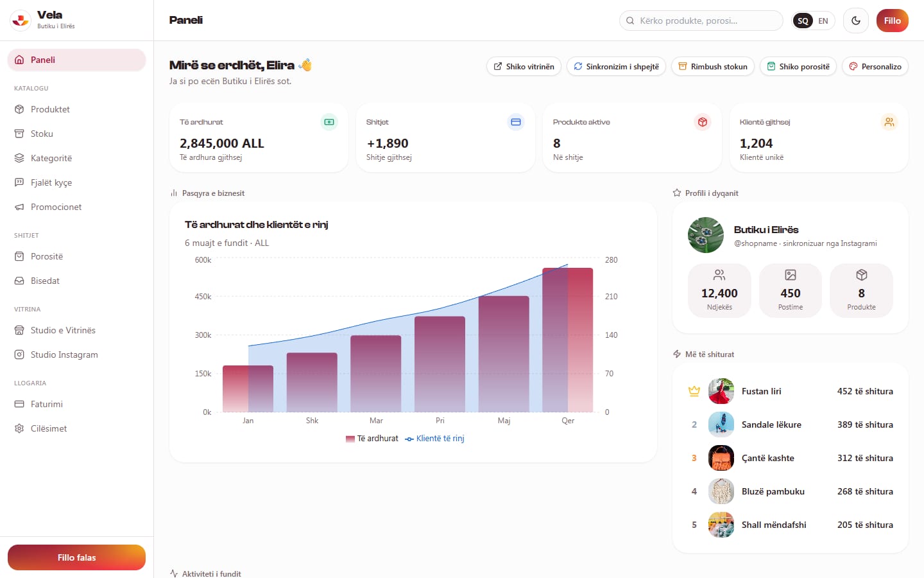
Task: Click the users icon in the Klientë gjithsej card
Action: pos(889,122)
